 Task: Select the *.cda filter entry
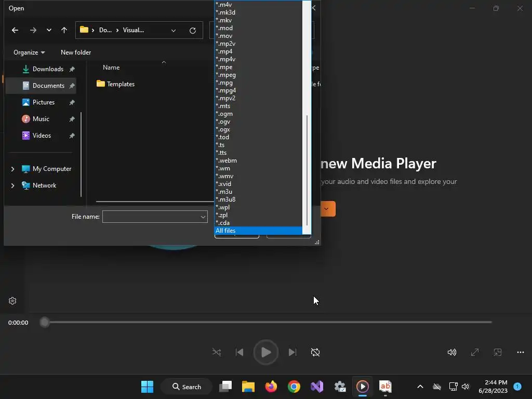[x=258, y=223]
